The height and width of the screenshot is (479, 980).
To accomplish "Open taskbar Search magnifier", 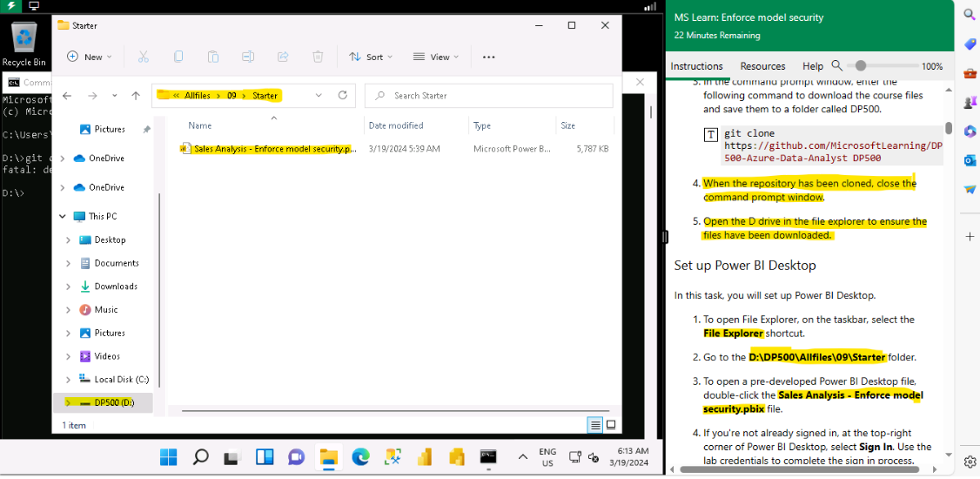I will [201, 458].
